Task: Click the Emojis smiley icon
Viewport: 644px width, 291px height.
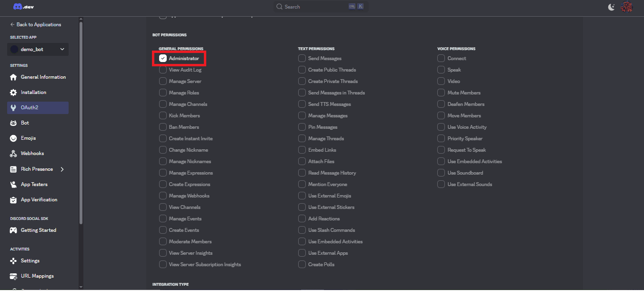Action: (13, 138)
